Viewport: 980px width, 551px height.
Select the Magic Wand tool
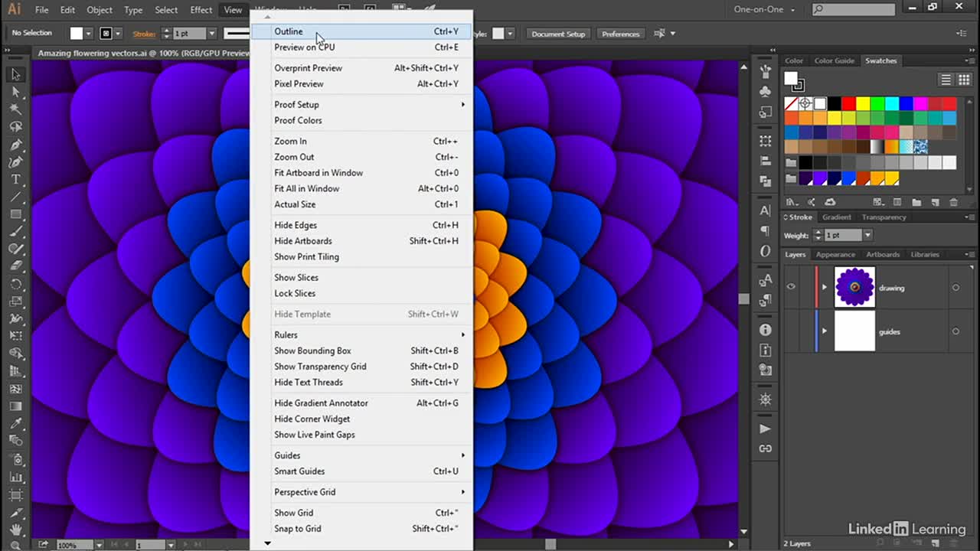pos(15,109)
